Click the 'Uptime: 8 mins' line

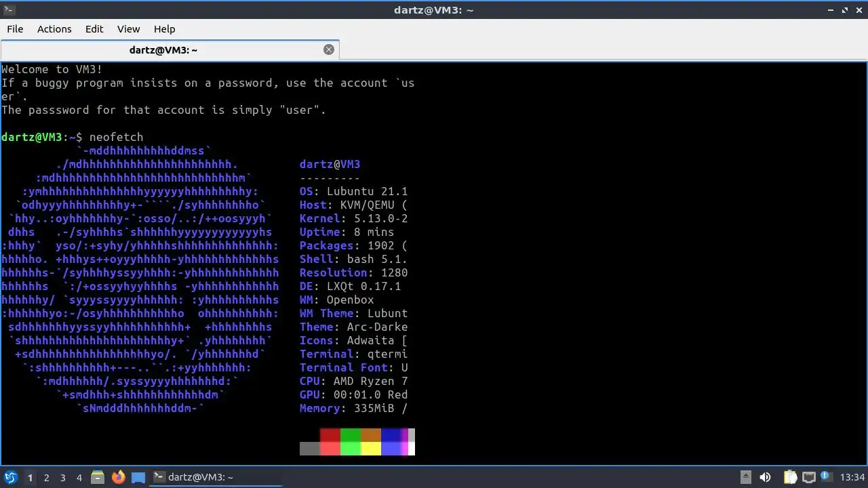347,232
